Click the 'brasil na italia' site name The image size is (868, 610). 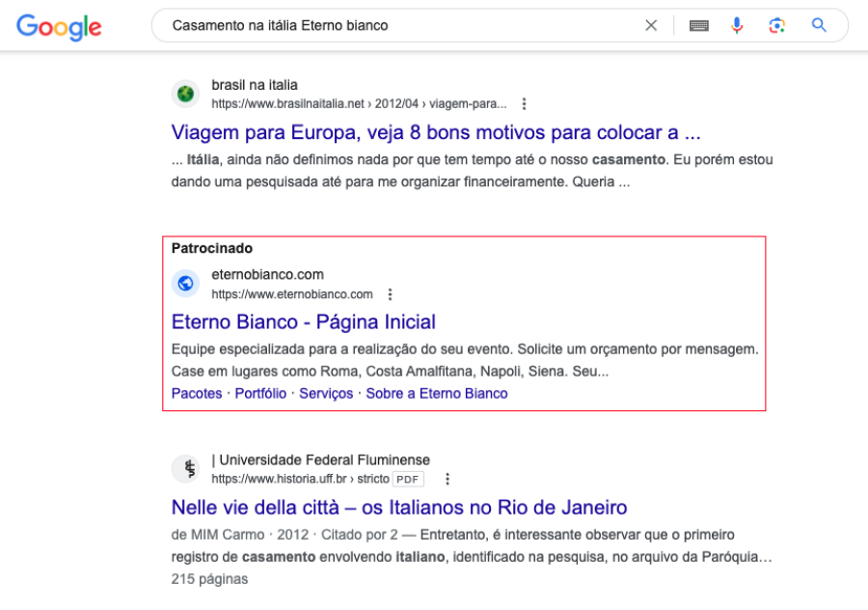[x=255, y=85]
